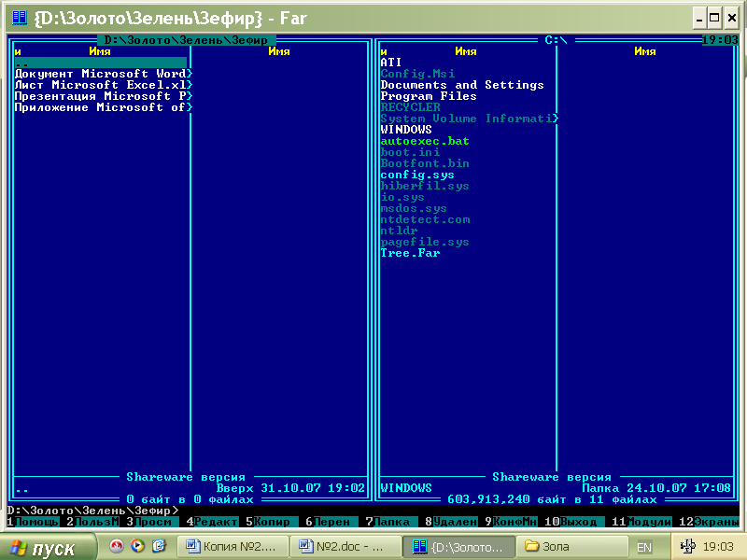Image resolution: width=747 pixels, height=560 pixels.
Task: Select the ATI folder
Action: 391,63
